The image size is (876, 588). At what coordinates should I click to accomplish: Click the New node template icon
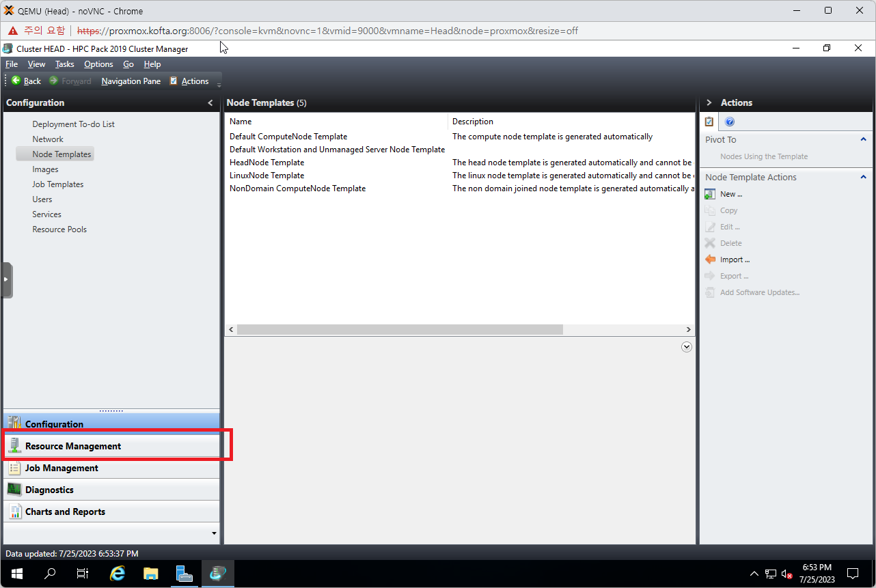click(710, 194)
